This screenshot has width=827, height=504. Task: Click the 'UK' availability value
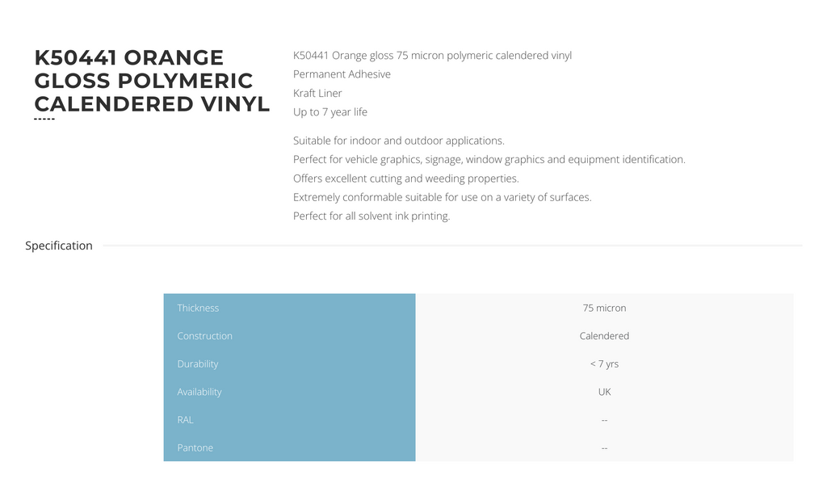click(604, 392)
